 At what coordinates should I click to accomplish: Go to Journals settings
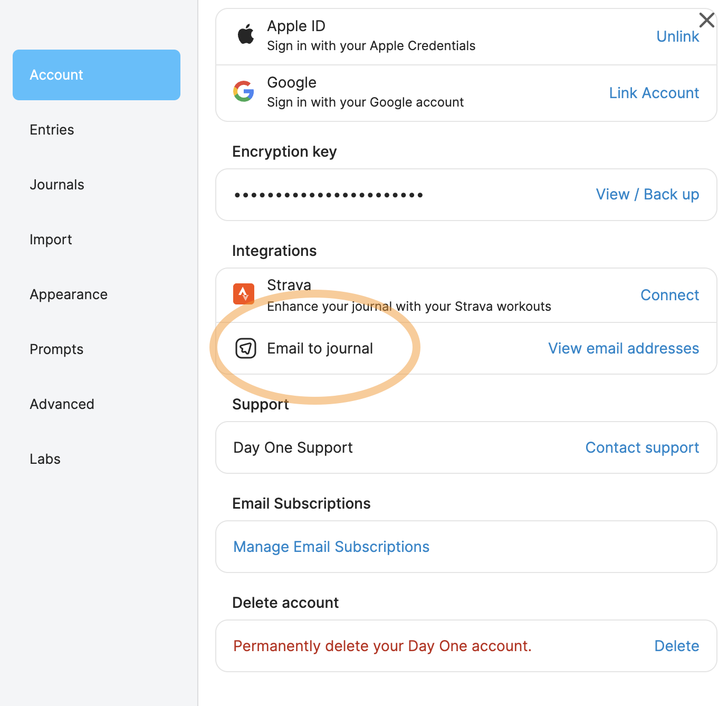coord(57,185)
